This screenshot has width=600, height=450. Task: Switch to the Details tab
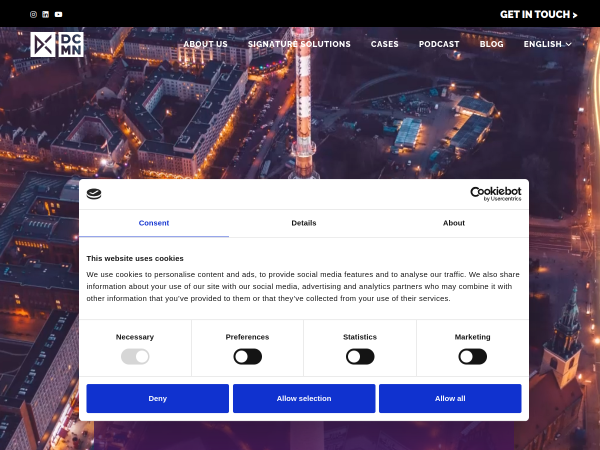tap(304, 223)
